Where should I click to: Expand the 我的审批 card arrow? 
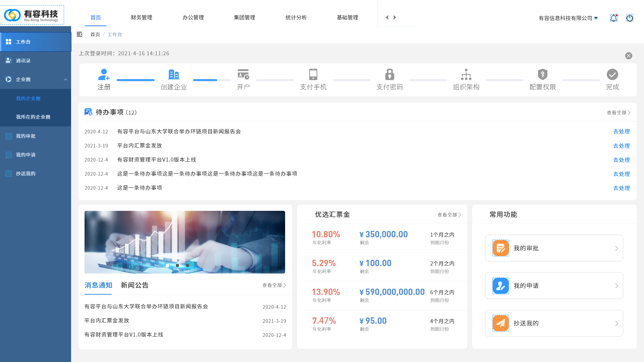tap(616, 248)
